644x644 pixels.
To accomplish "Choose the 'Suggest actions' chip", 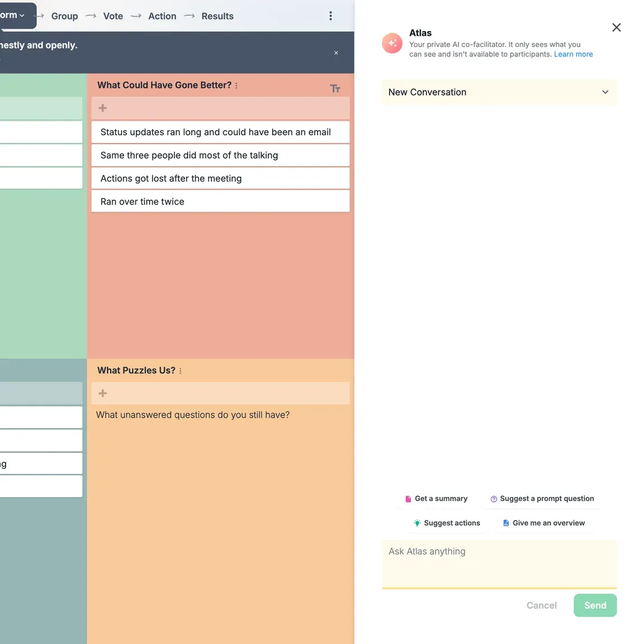I will point(447,523).
